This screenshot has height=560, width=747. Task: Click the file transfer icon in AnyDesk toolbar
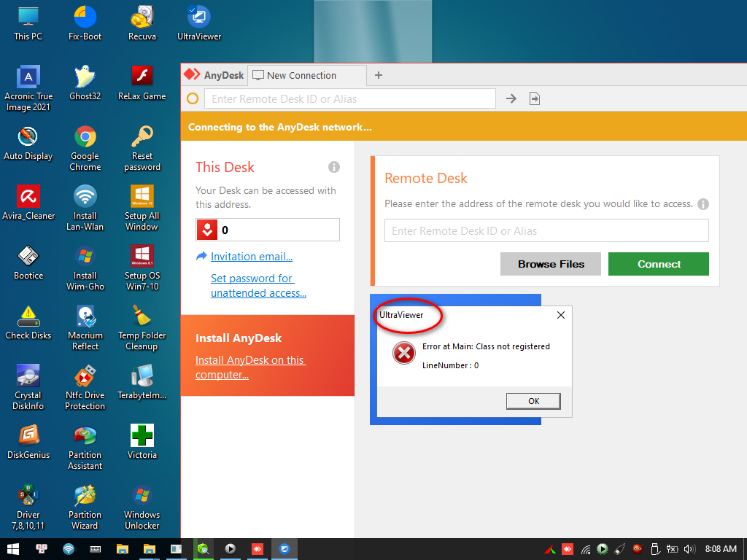tap(535, 98)
